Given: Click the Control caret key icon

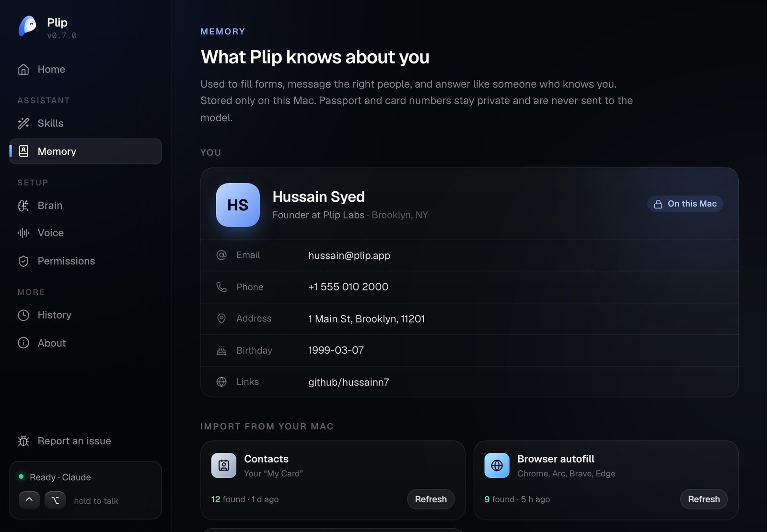Looking at the screenshot, I should 29,500.
